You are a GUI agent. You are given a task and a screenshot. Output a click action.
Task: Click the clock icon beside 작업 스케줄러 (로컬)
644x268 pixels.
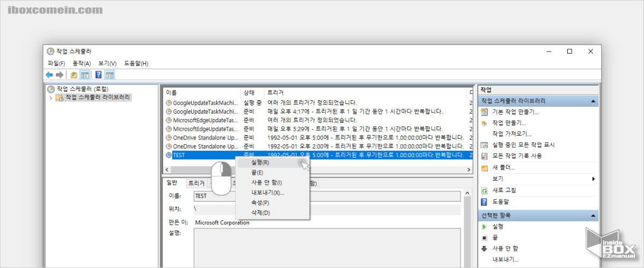click(x=51, y=89)
